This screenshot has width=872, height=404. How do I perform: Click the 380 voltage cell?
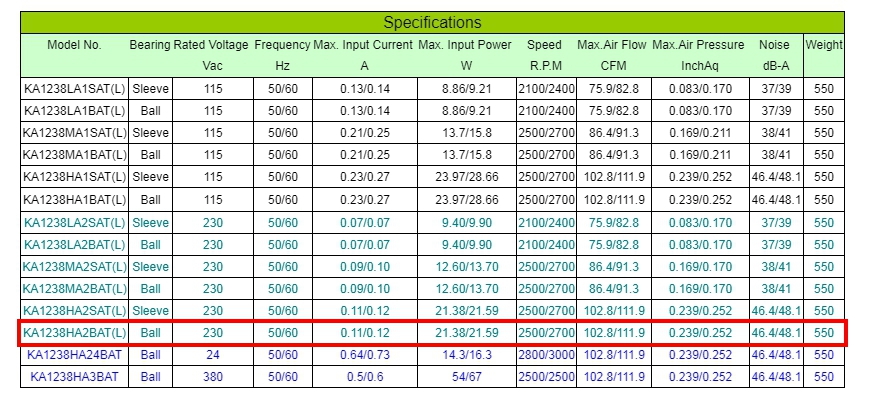coord(211,377)
